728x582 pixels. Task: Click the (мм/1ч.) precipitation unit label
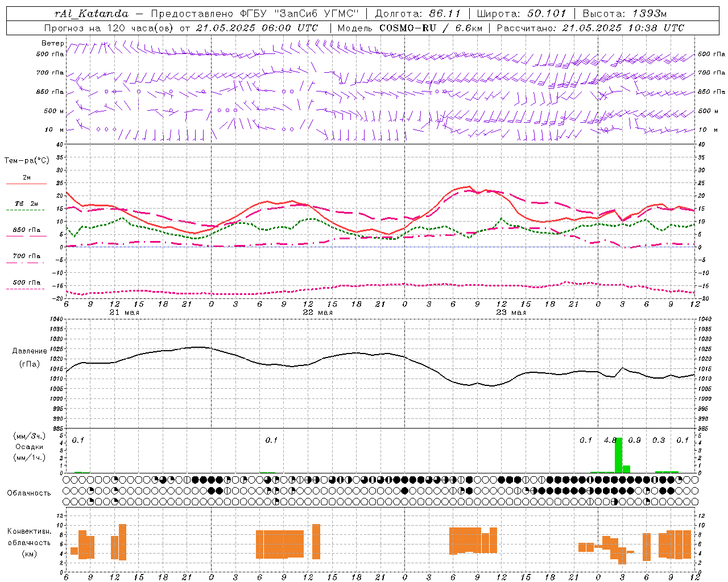[x=29, y=458]
